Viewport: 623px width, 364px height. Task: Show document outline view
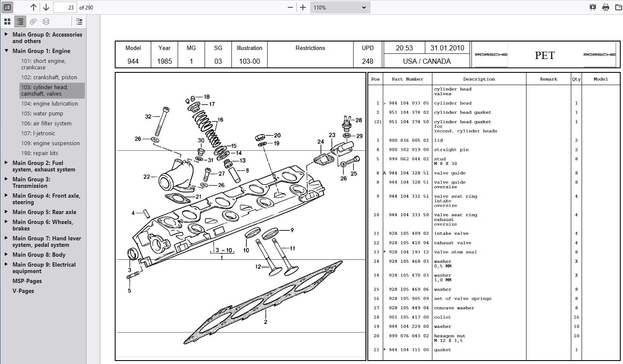(x=20, y=22)
